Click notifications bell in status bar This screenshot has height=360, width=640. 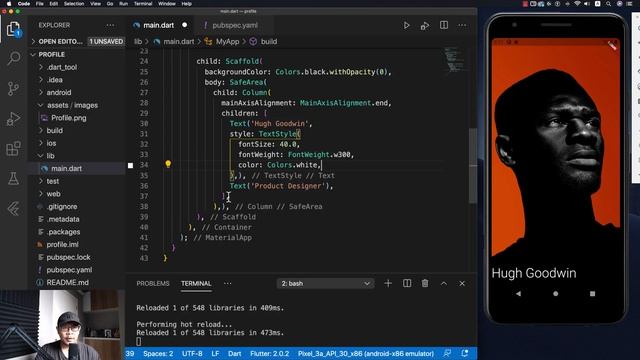(x=464, y=353)
